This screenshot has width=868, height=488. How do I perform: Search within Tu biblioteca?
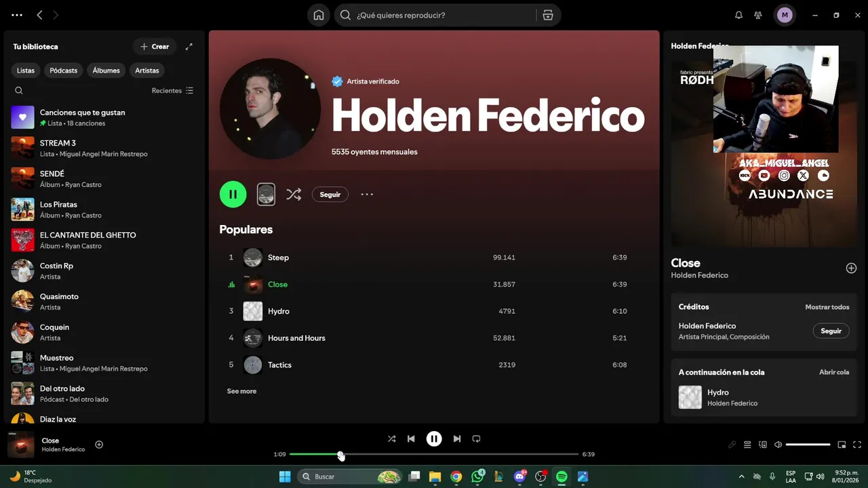tap(19, 90)
